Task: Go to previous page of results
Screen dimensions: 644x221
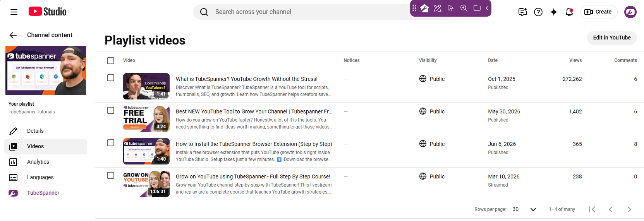Action: (x=611, y=209)
